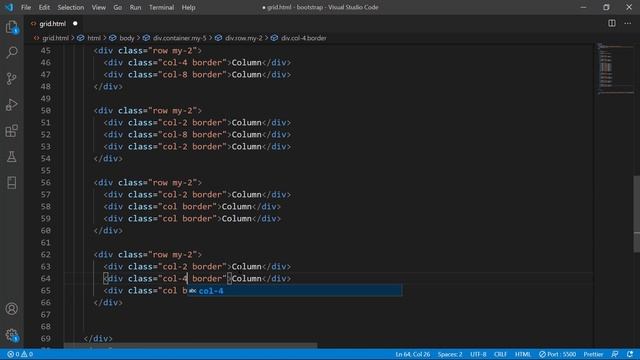Click Ln 64, Col 26 status item
Image resolution: width=640 pixels, height=360 pixels.
[x=412, y=354]
